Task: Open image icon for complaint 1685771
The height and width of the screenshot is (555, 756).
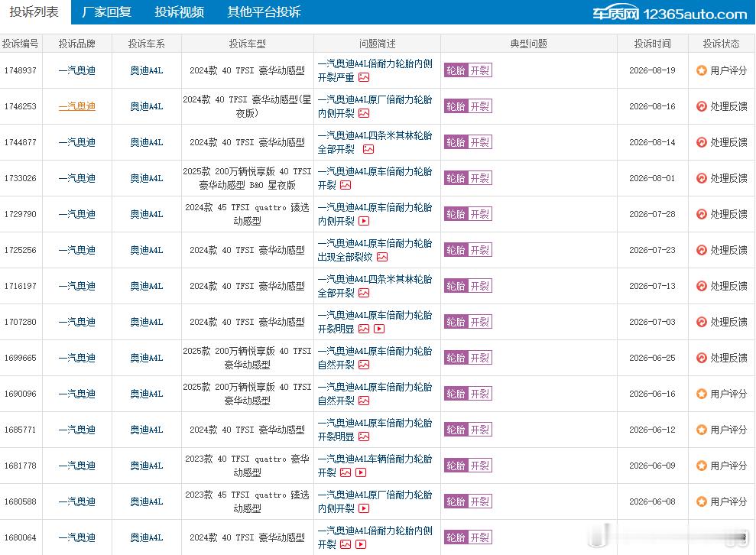Action: click(x=364, y=437)
